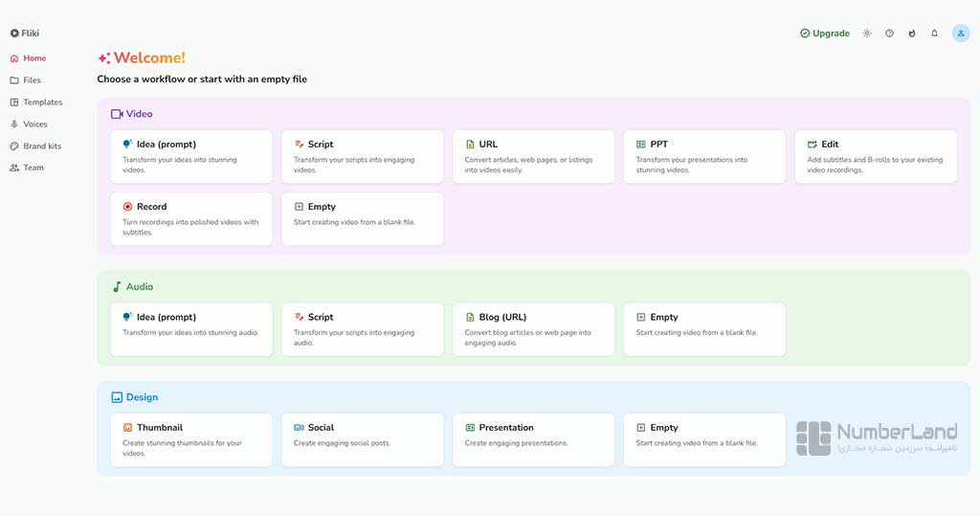
Task: Open the help question mark icon
Action: [x=889, y=34]
